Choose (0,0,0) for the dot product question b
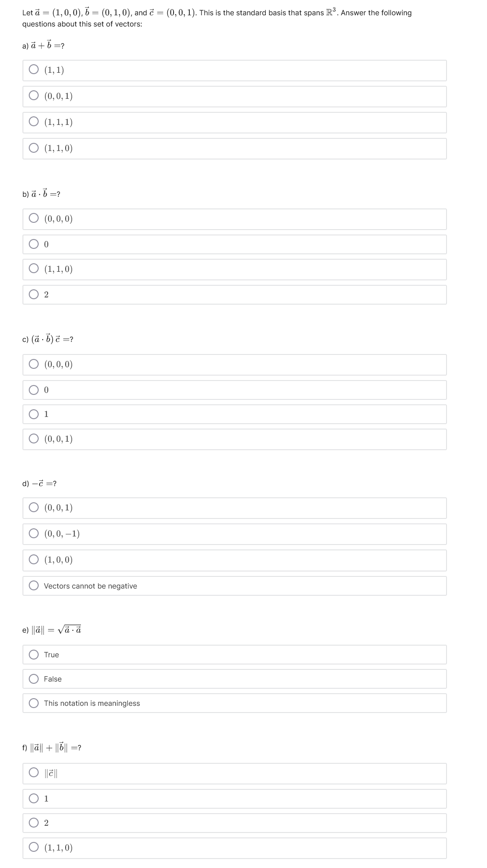This screenshot has width=487, height=868. pyautogui.click(x=34, y=219)
